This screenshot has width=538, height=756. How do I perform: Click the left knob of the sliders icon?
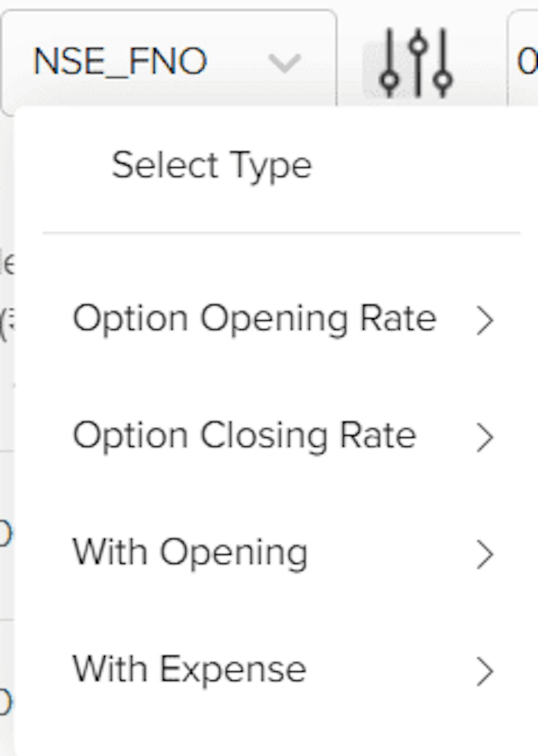click(x=390, y=81)
